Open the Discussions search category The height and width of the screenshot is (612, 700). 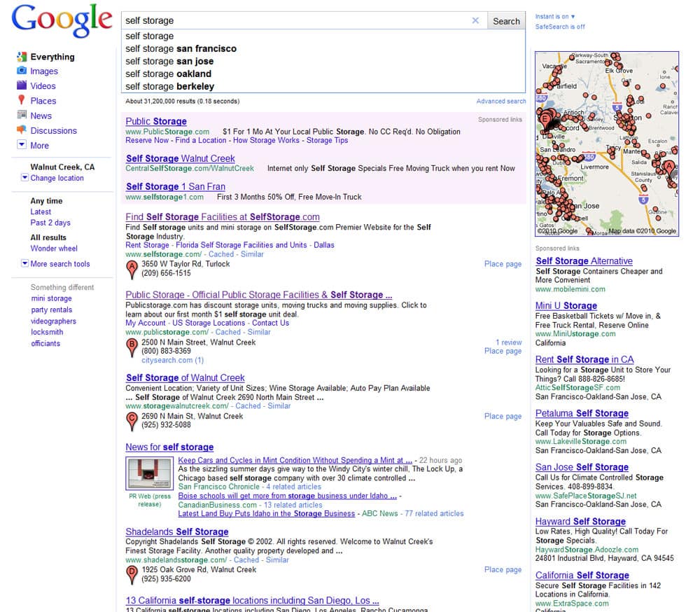pos(54,130)
